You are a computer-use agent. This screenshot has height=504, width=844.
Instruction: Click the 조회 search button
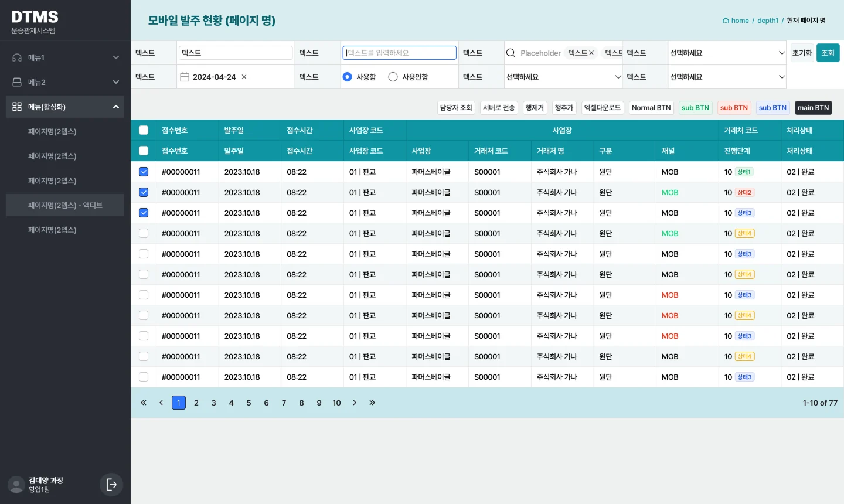[x=828, y=53]
